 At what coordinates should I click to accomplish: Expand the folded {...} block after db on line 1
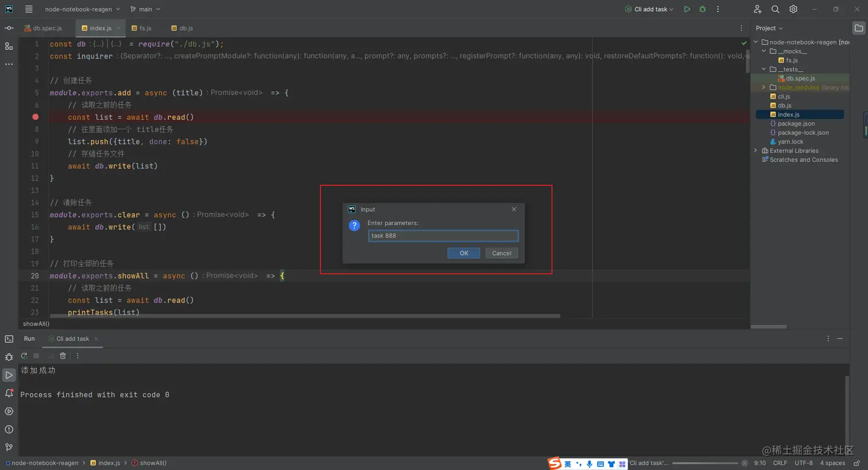click(99, 44)
